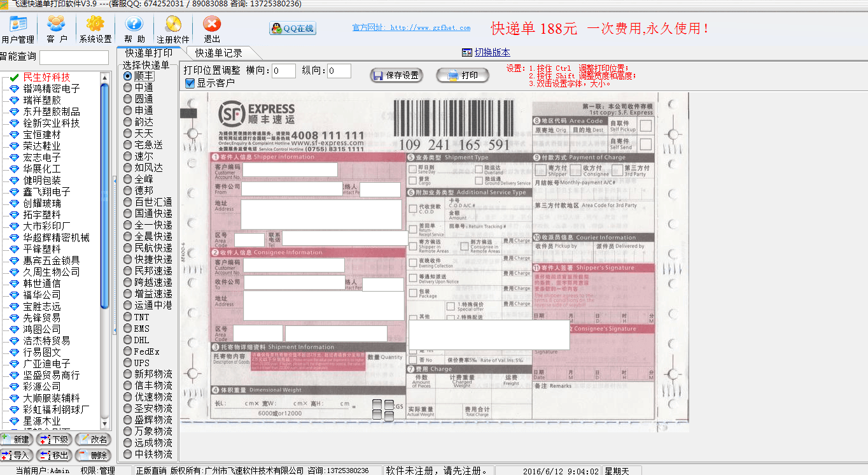Click the 保存设置 save settings button
The width and height of the screenshot is (868, 475).
396,75
